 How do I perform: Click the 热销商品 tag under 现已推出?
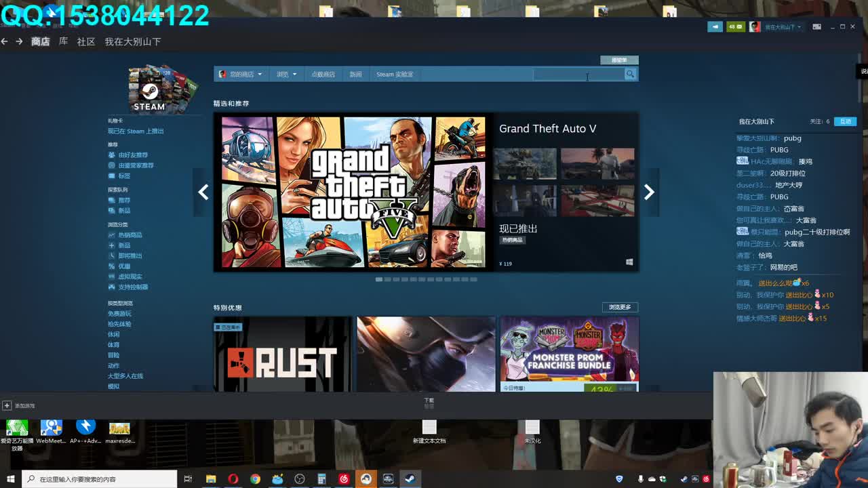tap(513, 240)
